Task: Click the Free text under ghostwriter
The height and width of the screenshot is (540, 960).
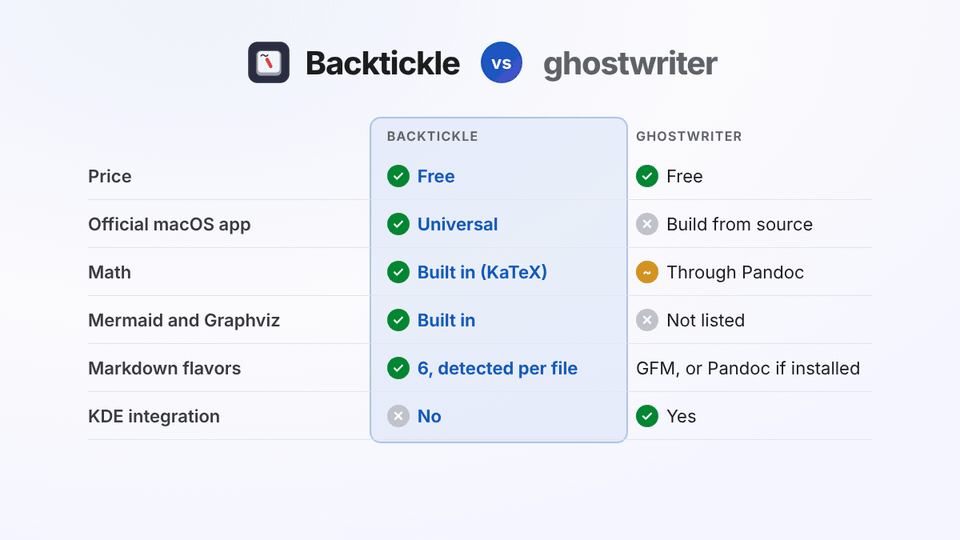Action: 684,176
